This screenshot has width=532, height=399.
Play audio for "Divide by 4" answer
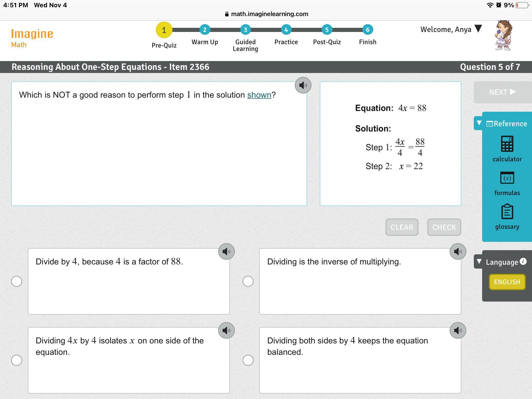click(226, 251)
